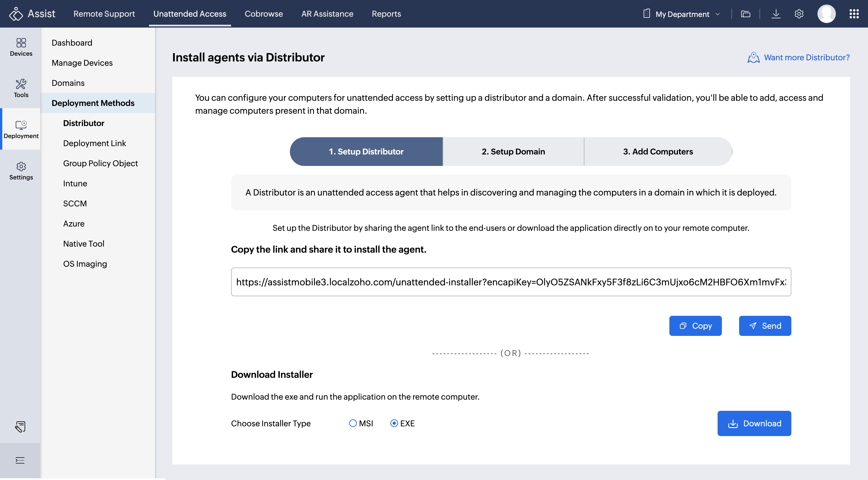Open the folder icon in top bar

point(745,14)
